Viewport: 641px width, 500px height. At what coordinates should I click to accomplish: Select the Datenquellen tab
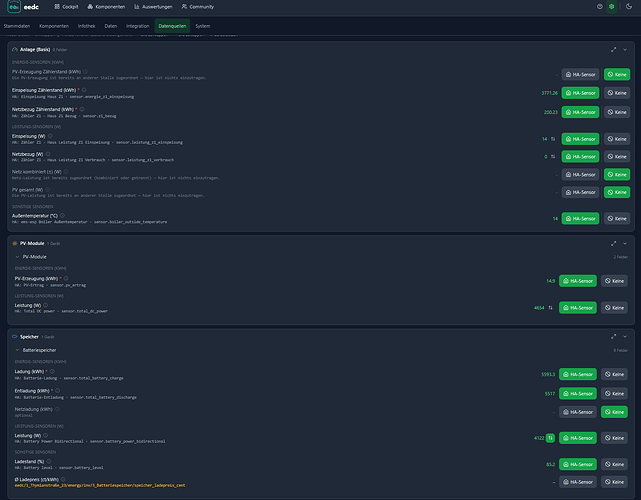[172, 26]
